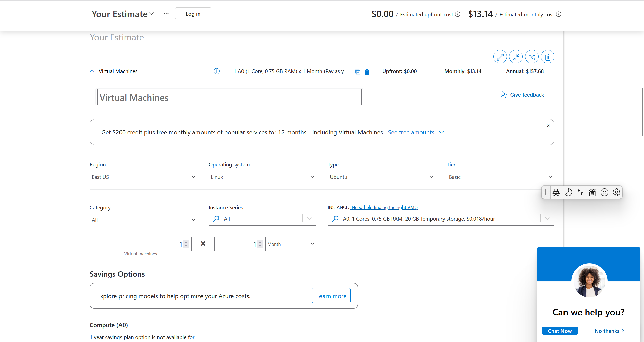Open the INSTANCE A0 dropdown arrow

tap(547, 219)
